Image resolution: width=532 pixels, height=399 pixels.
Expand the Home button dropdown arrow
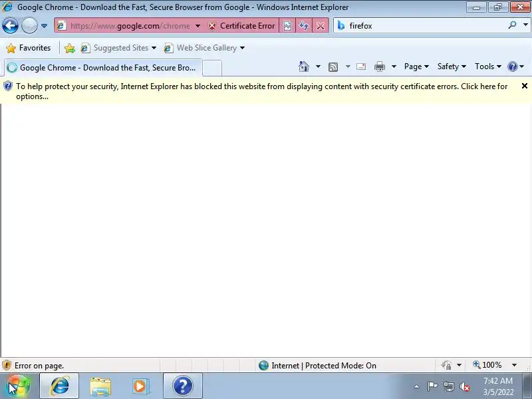coord(318,66)
